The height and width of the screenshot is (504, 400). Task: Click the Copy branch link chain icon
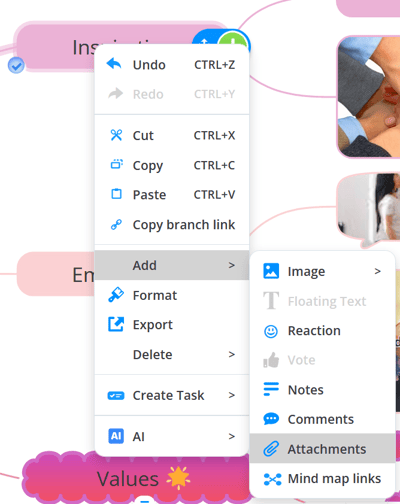pos(116,225)
